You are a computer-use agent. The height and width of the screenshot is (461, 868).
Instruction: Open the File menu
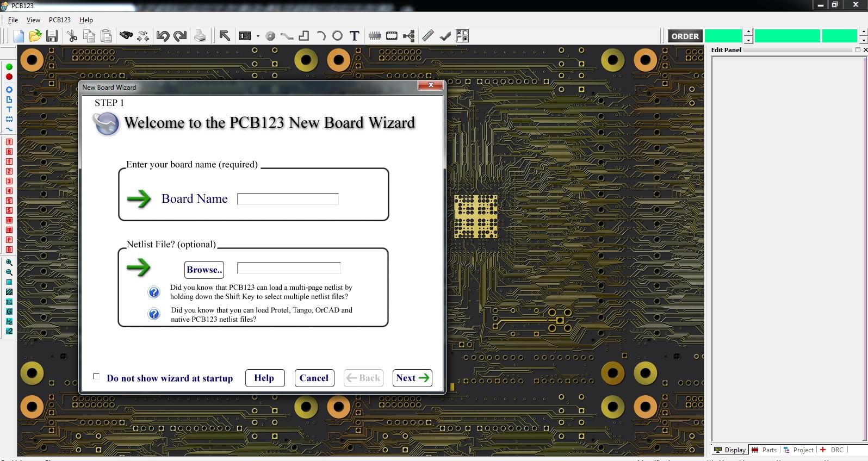[13, 20]
